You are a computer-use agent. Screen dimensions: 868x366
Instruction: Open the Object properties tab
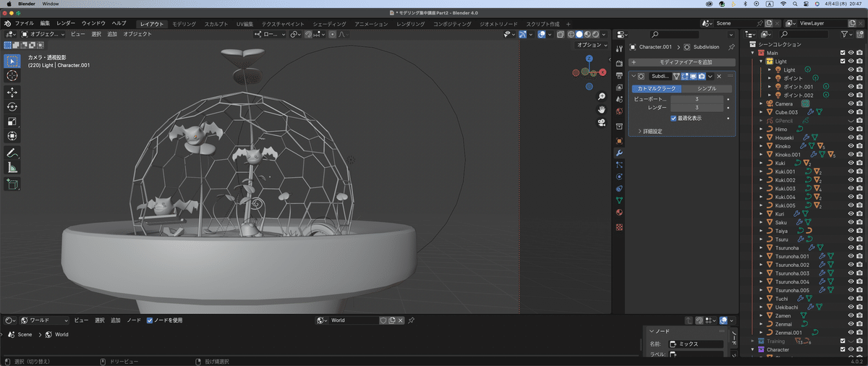tap(619, 141)
